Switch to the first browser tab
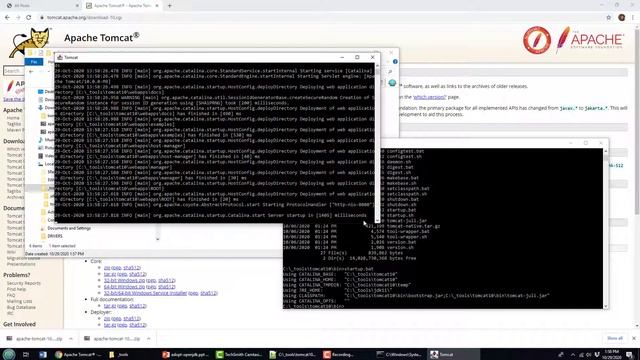This screenshot has height=360, width=640. point(41,6)
